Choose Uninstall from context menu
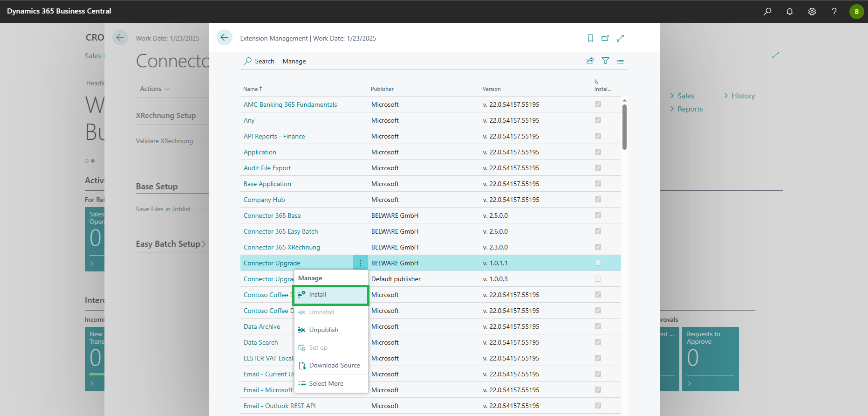 331,312
